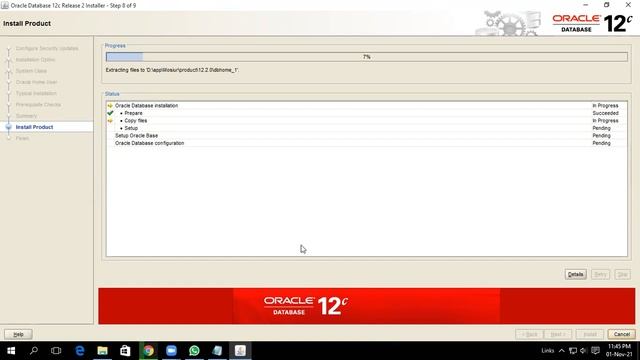Open the notebook app beside WhatsApp
Screen dimensions: 640x360
pyautogui.click(x=217, y=351)
